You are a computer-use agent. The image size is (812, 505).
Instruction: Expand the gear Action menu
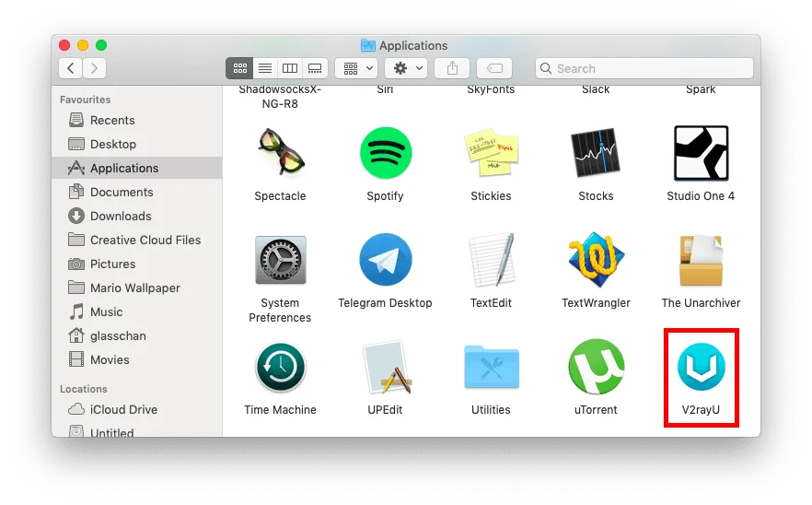pos(405,68)
